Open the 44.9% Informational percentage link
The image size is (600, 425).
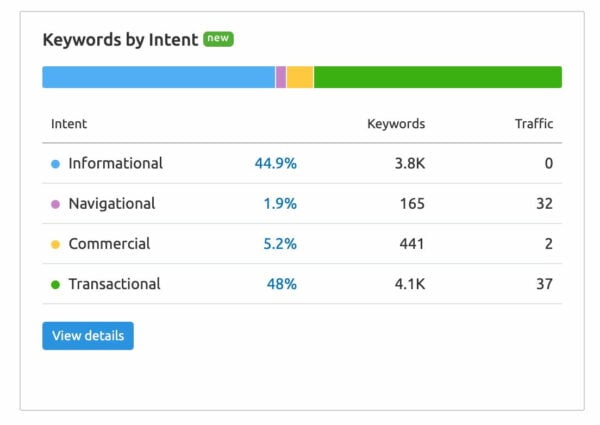tap(275, 164)
